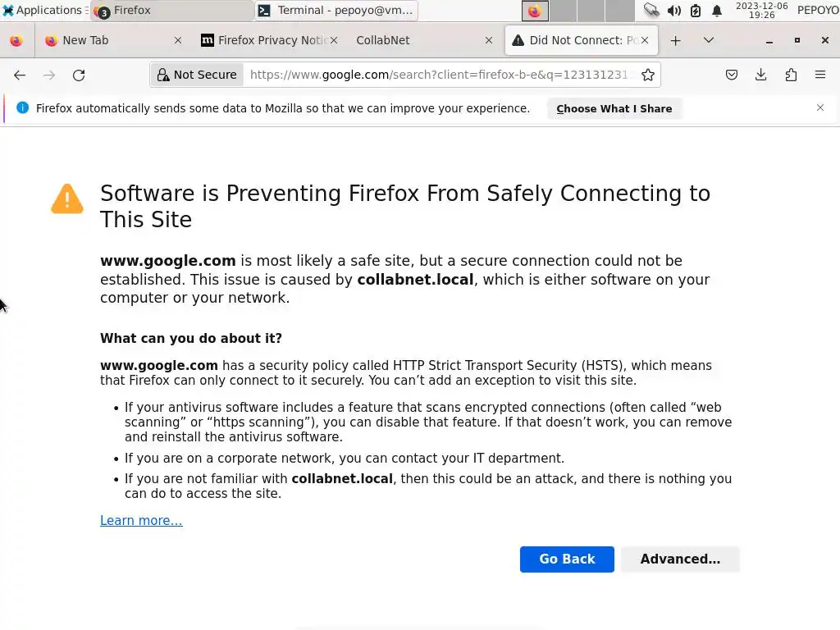The image size is (840, 630).
Task: Mute via the volume tray icon
Action: point(673,11)
